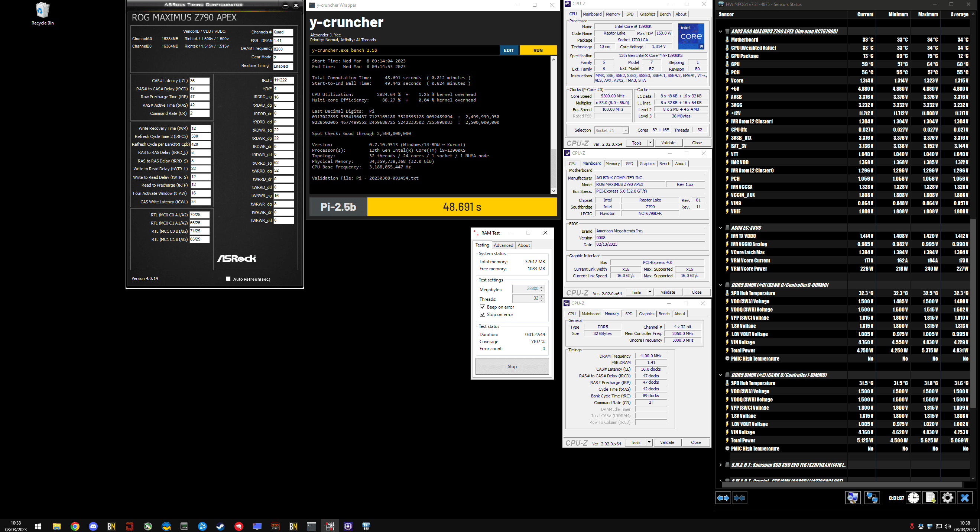Stop the running RAM Test
The height and width of the screenshot is (532, 980).
click(x=512, y=366)
